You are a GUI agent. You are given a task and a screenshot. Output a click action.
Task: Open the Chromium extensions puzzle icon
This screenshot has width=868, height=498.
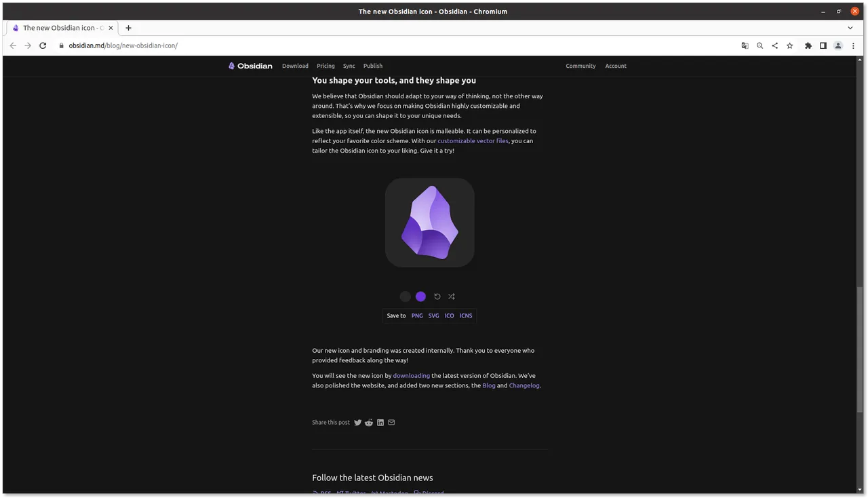click(808, 45)
